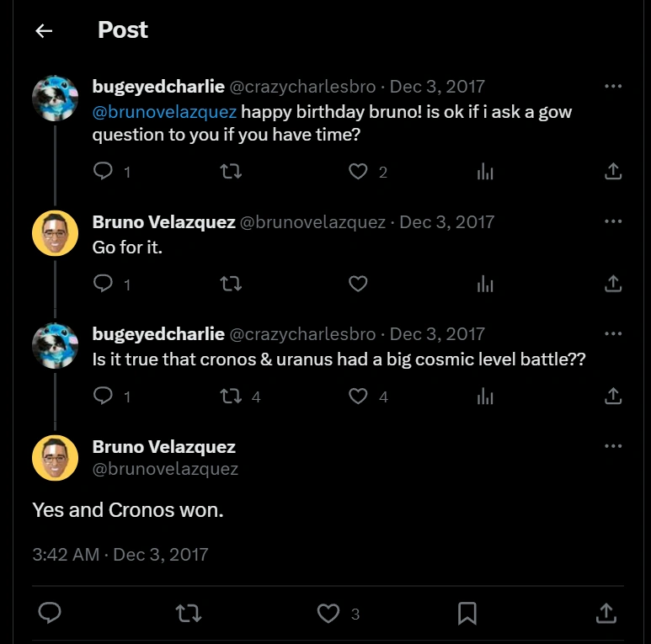Open more menu on "Go for it." reply
Image resolution: width=651 pixels, height=644 pixels.
coord(613,221)
